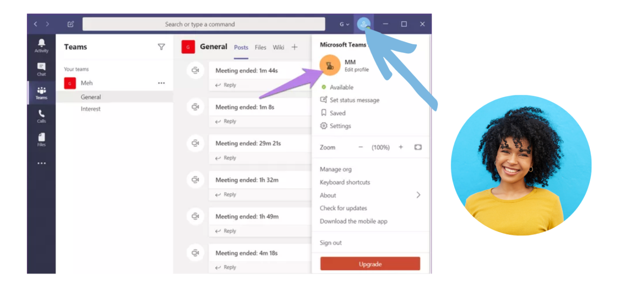Click the 100% zoom value

[381, 147]
